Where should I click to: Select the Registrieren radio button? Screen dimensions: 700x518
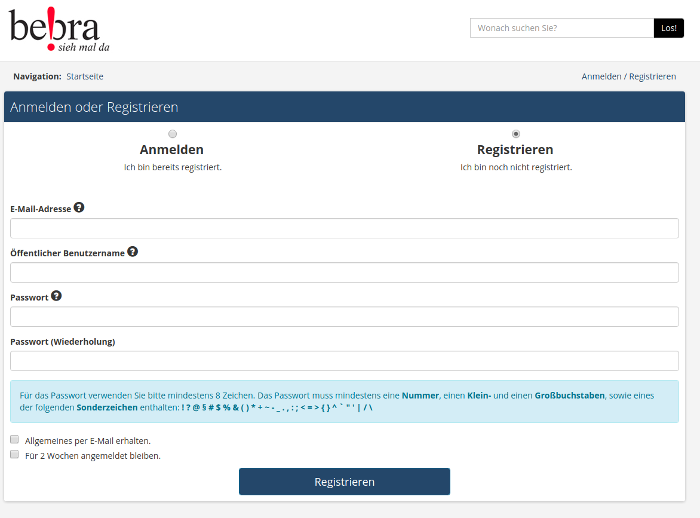516,134
